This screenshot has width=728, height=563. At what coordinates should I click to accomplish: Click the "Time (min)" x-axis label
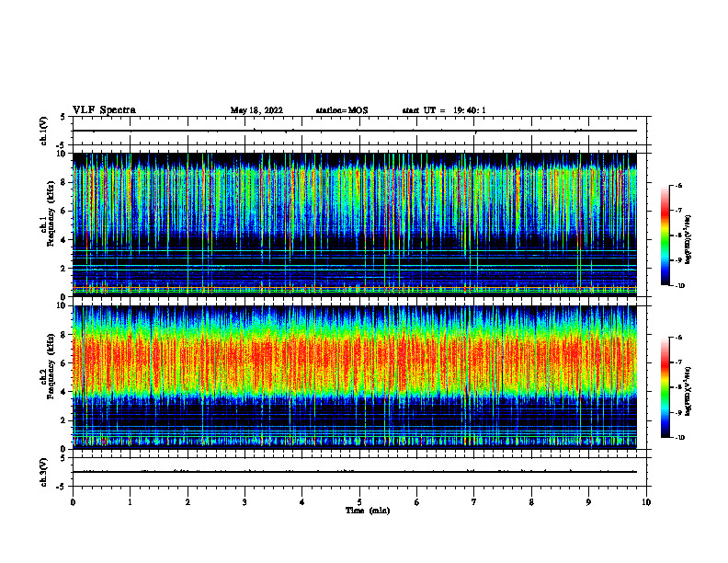click(x=368, y=511)
